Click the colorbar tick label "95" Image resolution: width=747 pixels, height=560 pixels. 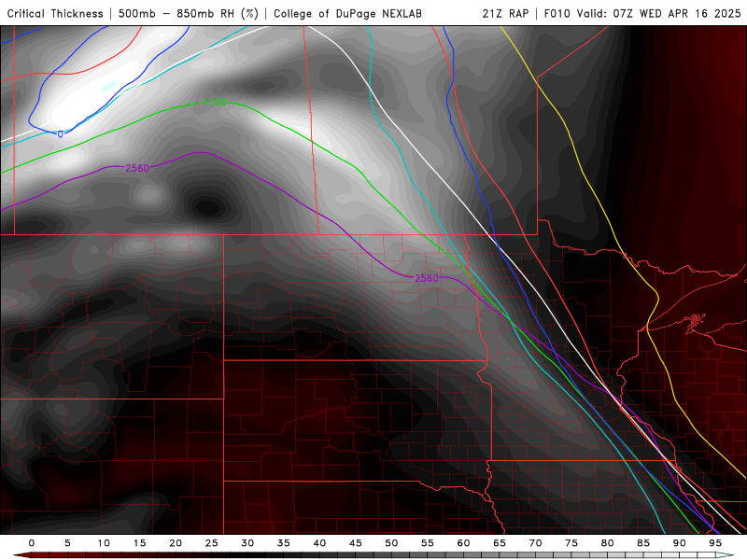(715, 543)
